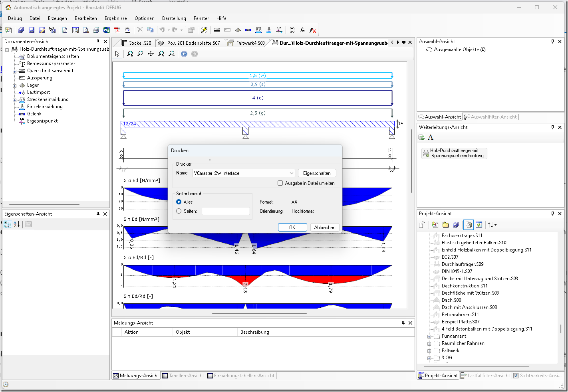Click the Projekt-Ansicht vertical scrollbar thumb
The height and width of the screenshot is (392, 568).
coord(561,329)
